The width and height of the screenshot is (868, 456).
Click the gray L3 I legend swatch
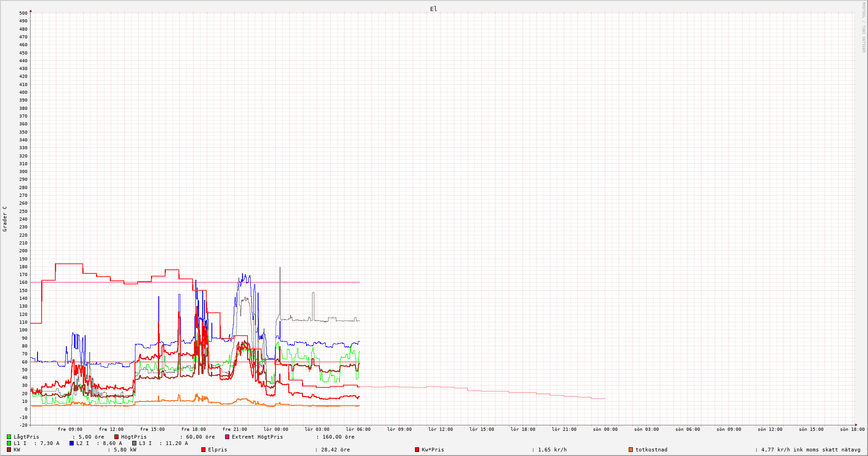click(135, 443)
